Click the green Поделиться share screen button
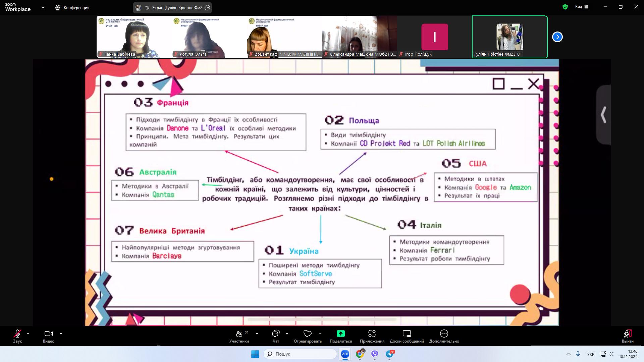644x362 pixels. (341, 336)
